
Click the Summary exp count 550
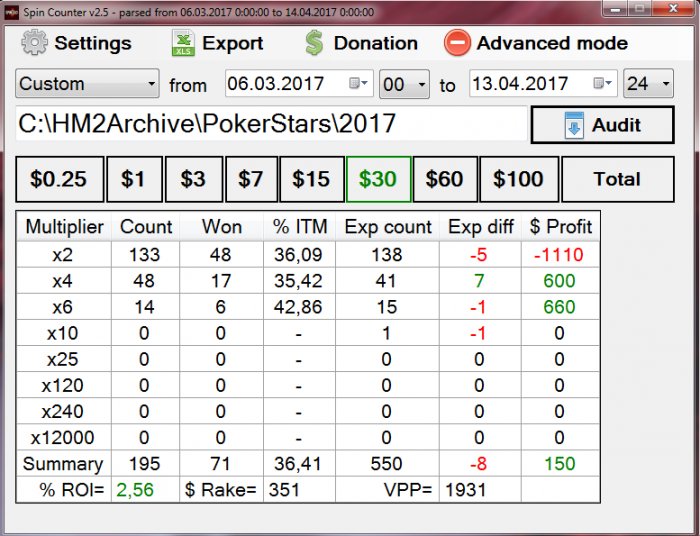(387, 464)
